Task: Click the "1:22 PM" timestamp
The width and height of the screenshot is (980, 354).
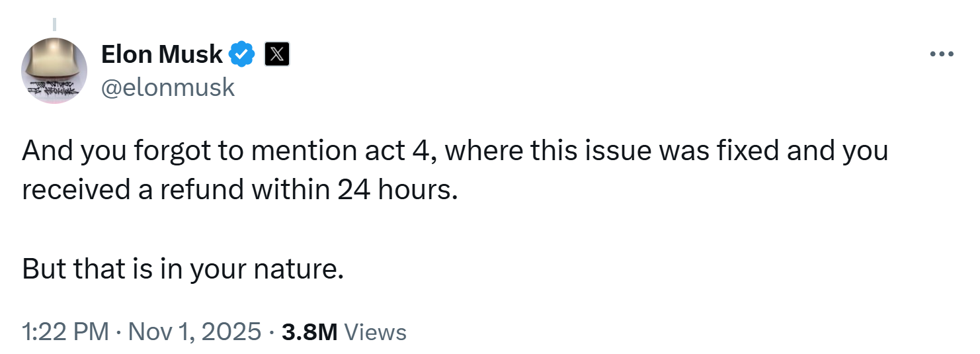Action: click(x=65, y=332)
